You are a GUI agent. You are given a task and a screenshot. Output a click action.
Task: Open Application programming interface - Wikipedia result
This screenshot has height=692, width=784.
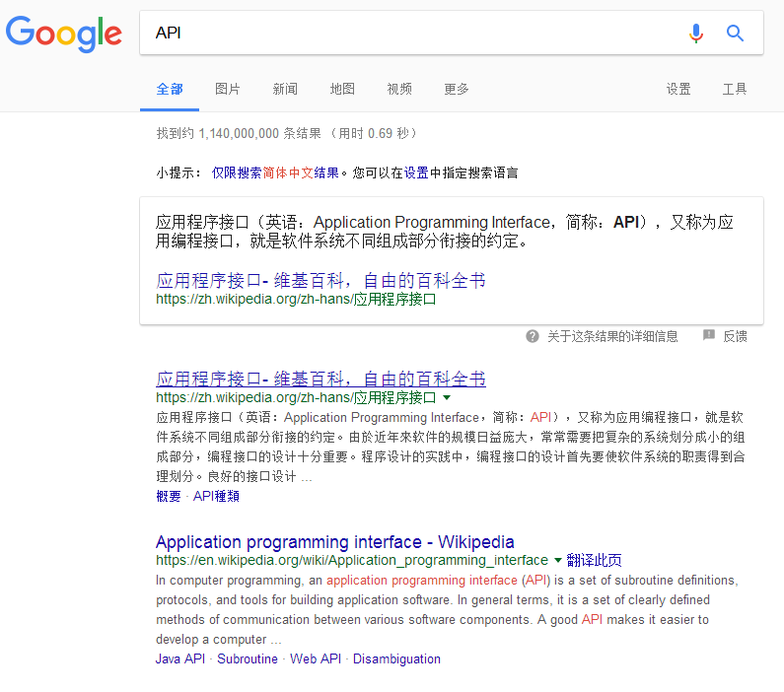(334, 541)
